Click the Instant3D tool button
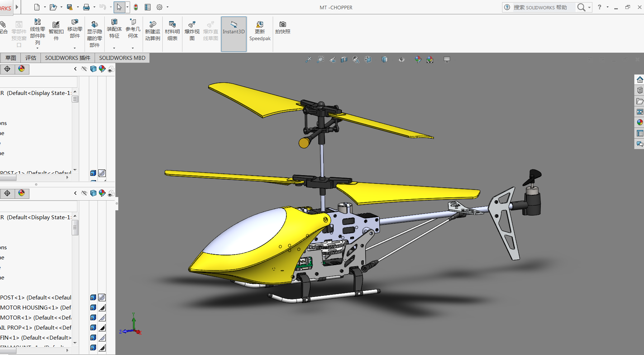 [x=234, y=28]
